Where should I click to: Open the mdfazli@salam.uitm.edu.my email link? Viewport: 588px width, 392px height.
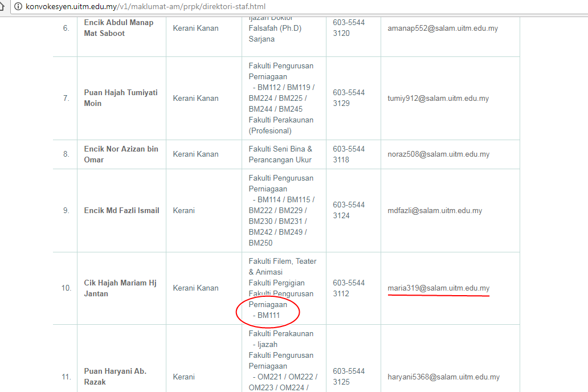[x=434, y=210]
